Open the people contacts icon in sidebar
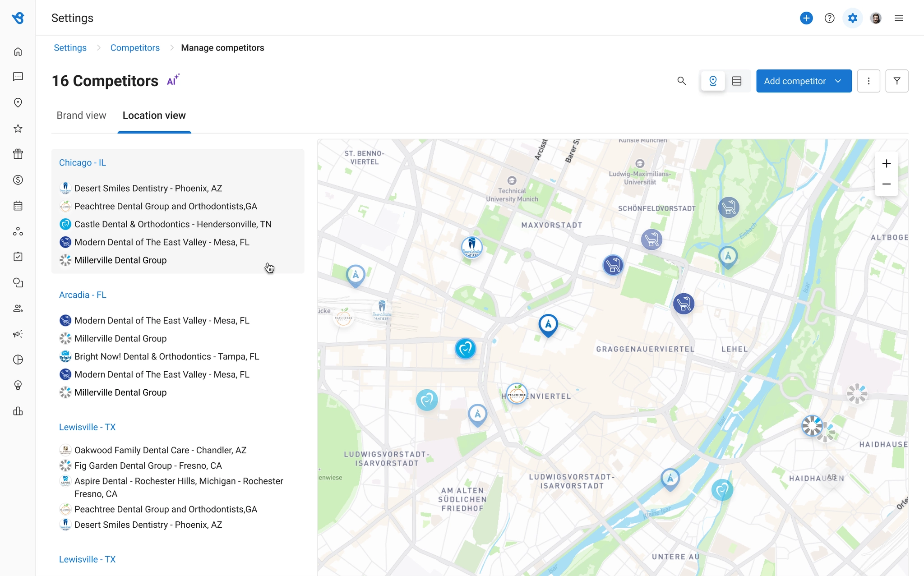This screenshot has width=924, height=576. pyautogui.click(x=18, y=309)
